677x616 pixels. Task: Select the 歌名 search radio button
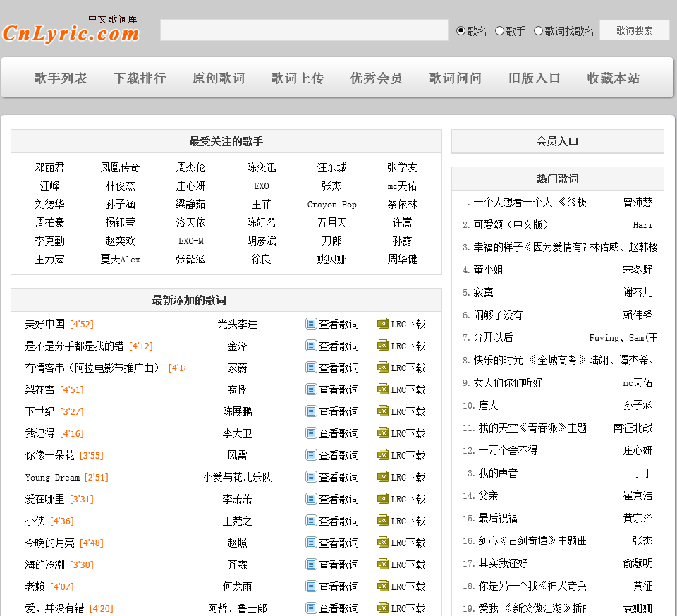click(461, 30)
